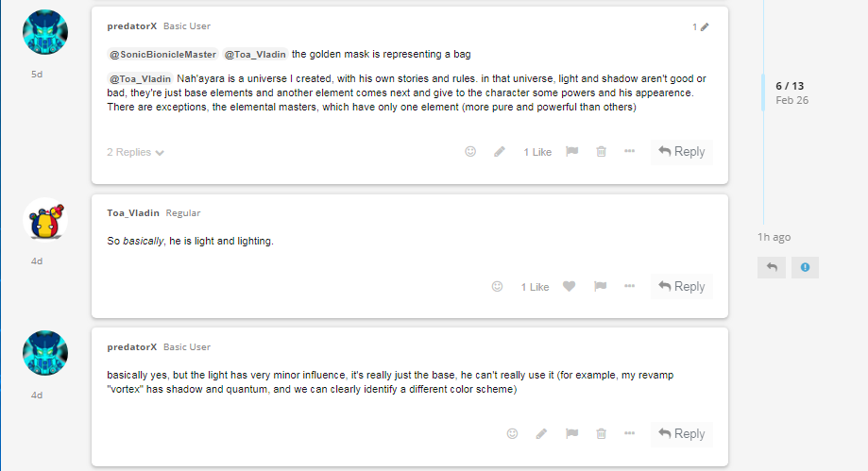Delete predatorX's last post with the trash icon
This screenshot has width=868, height=471.
pyautogui.click(x=601, y=434)
